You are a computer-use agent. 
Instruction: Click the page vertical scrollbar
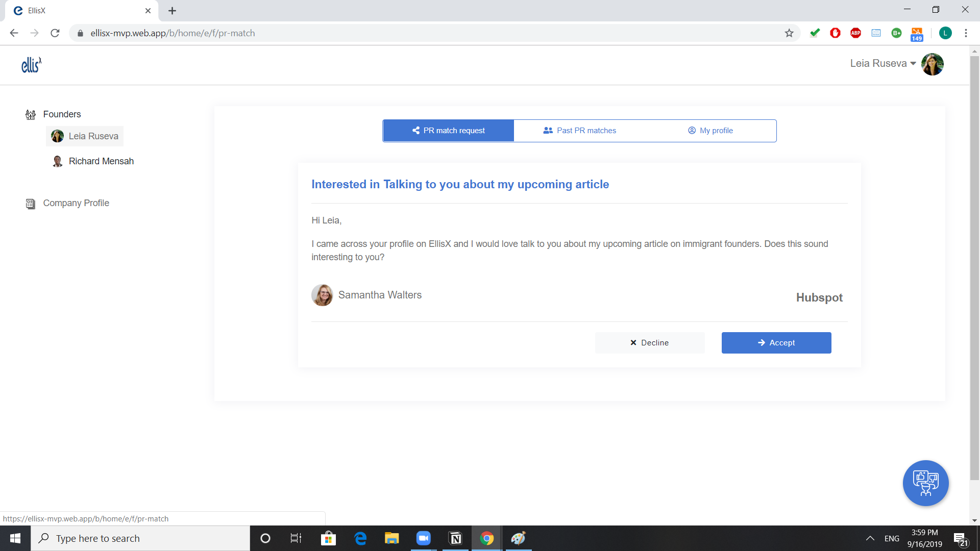pos(974,265)
